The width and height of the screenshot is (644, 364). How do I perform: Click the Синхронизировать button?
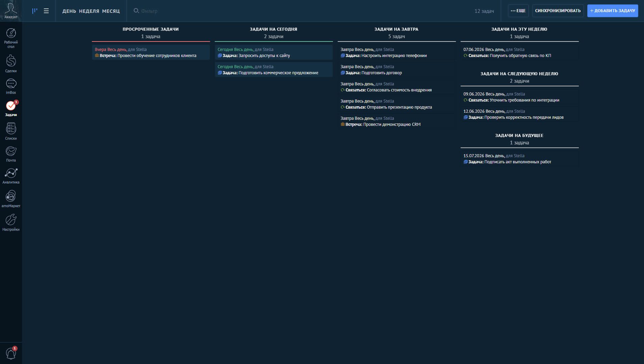(558, 11)
